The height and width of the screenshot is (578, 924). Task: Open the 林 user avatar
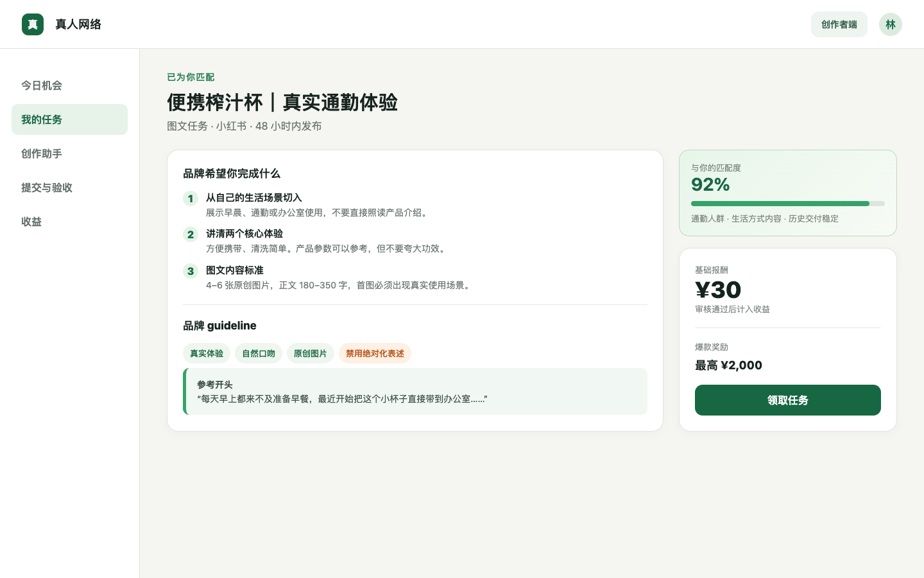[891, 24]
